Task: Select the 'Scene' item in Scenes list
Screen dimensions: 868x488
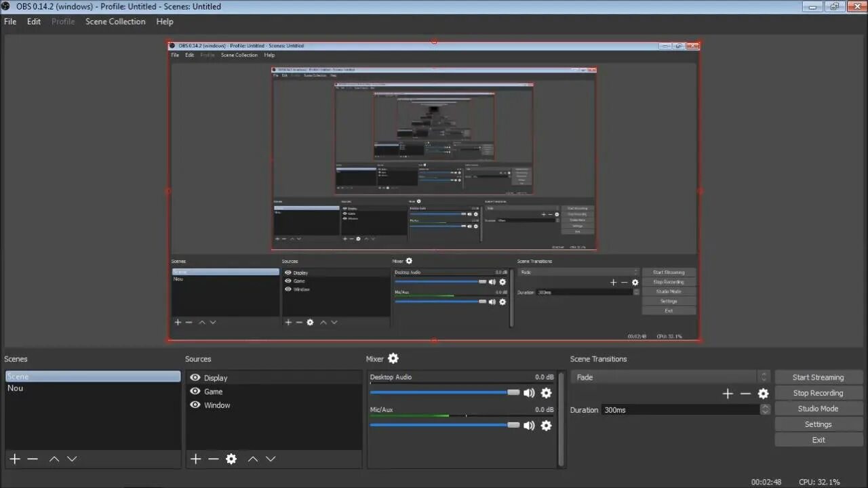Action: pos(93,376)
